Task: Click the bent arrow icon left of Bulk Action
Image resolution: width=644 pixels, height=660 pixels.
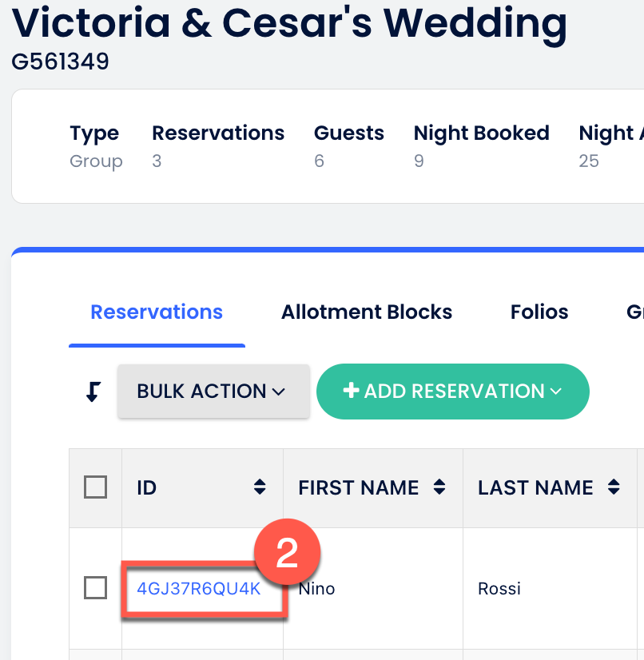Action: coord(93,392)
